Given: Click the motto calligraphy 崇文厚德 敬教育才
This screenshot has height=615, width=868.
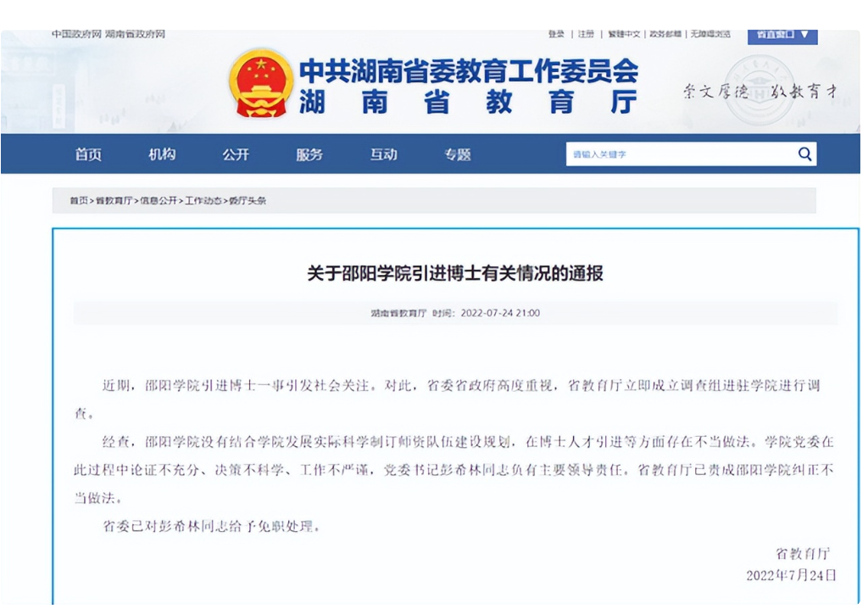Looking at the screenshot, I should (760, 91).
